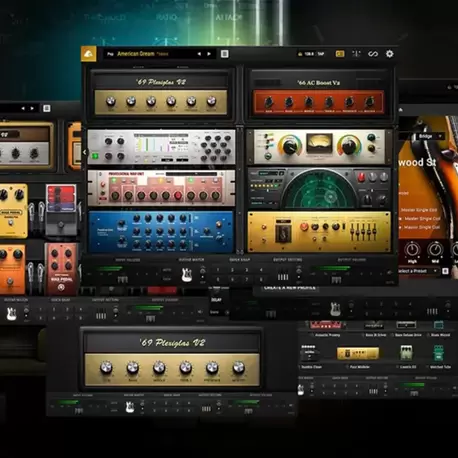This screenshot has height=458, width=458.
Task: Select the orange pedal in left window
Action: 12,269
